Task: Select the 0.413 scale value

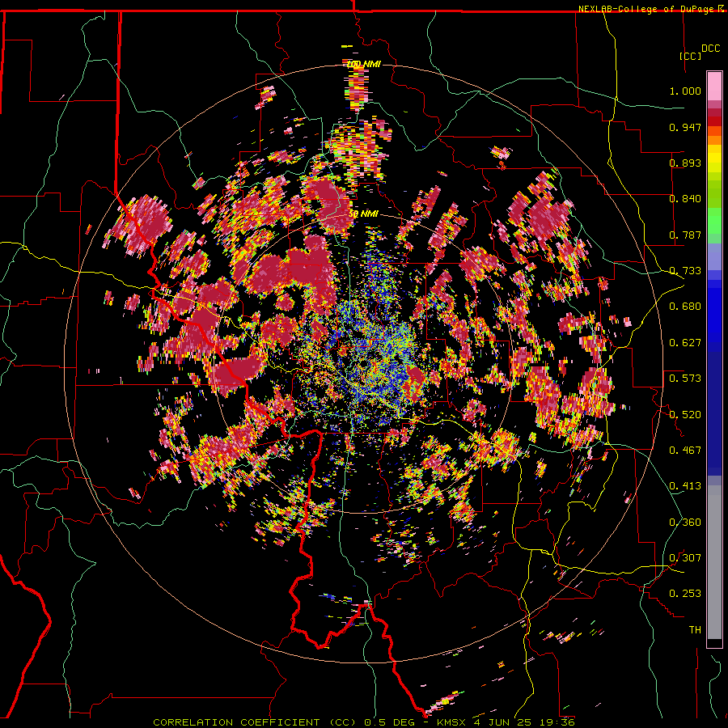Action: (685, 485)
